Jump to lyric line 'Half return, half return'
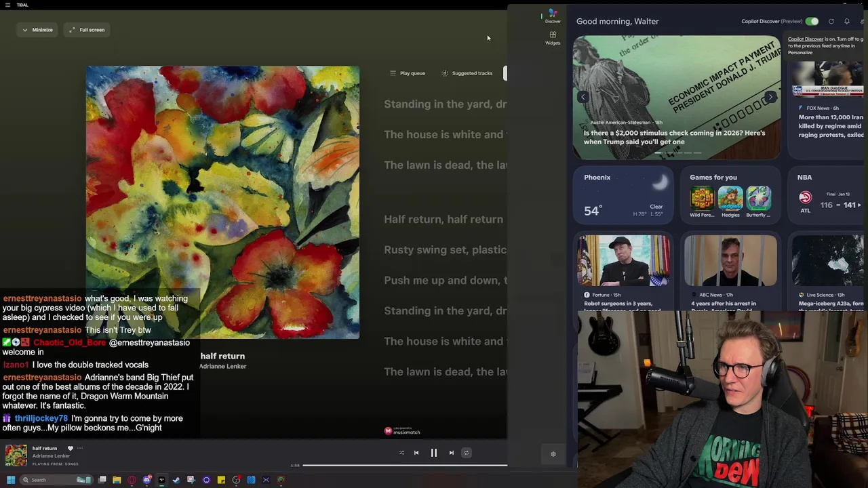 [x=443, y=219]
